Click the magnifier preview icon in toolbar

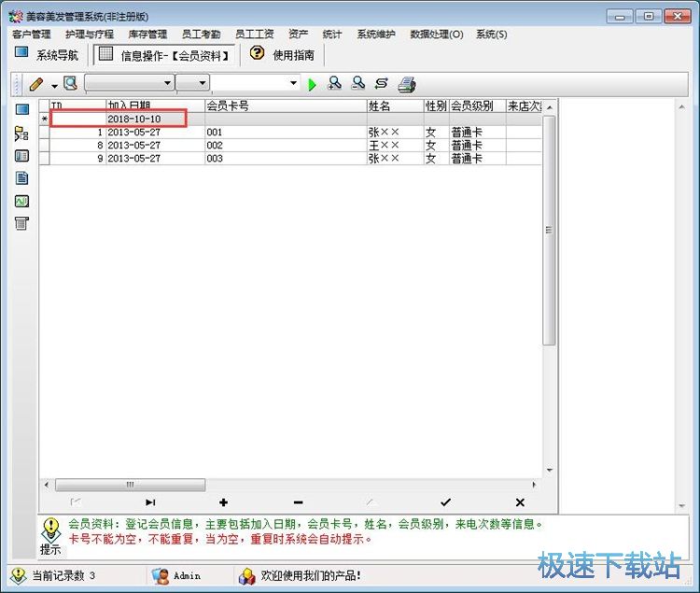71,83
